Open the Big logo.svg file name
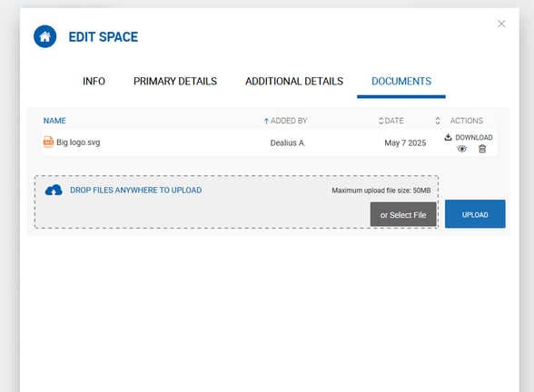The height and width of the screenshot is (392, 534). click(78, 142)
